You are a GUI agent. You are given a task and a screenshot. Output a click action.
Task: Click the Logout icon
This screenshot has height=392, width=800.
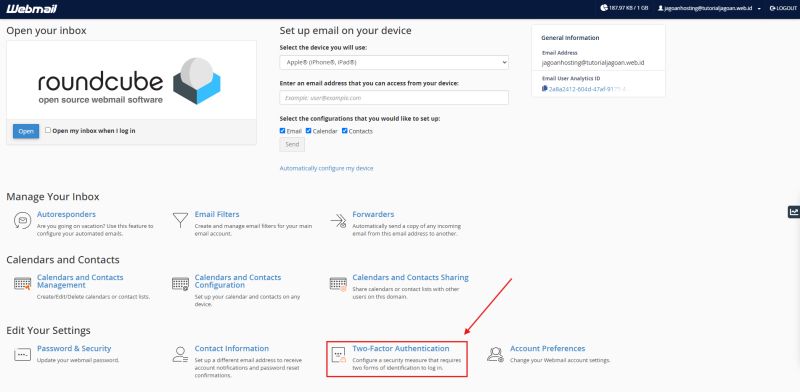click(x=772, y=9)
